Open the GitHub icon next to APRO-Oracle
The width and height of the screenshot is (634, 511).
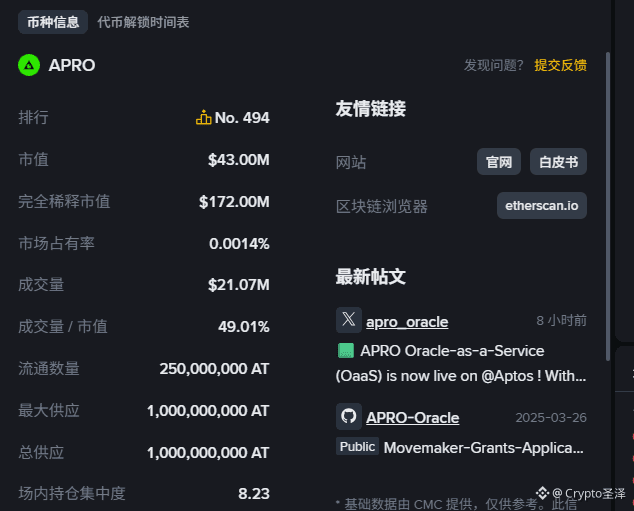[x=349, y=416]
